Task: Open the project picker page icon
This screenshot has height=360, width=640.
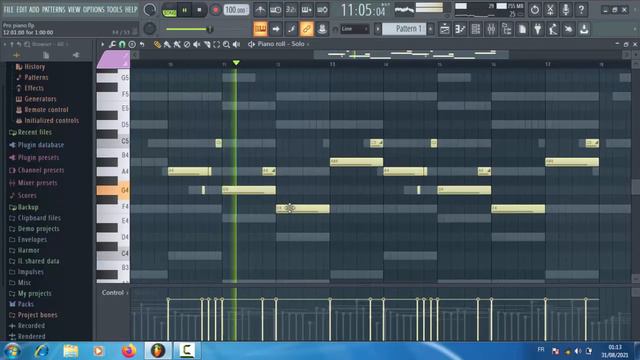Action: (x=522, y=29)
